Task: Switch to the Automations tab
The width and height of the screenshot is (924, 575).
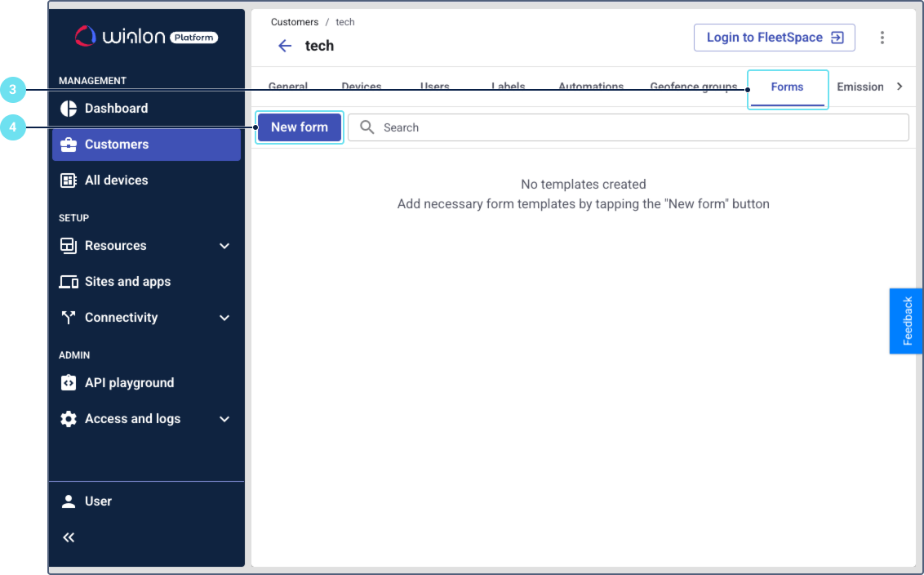Action: click(x=591, y=87)
